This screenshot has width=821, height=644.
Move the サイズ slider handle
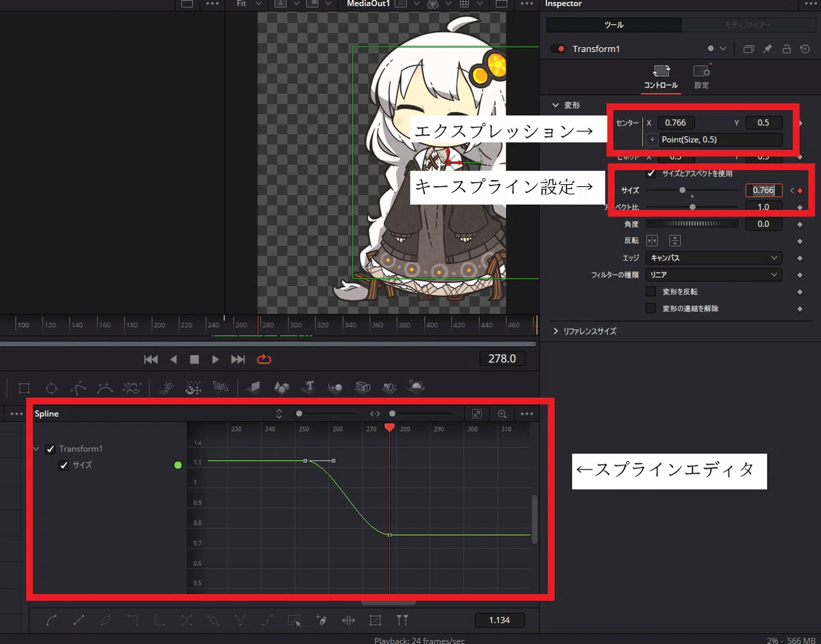pos(682,190)
